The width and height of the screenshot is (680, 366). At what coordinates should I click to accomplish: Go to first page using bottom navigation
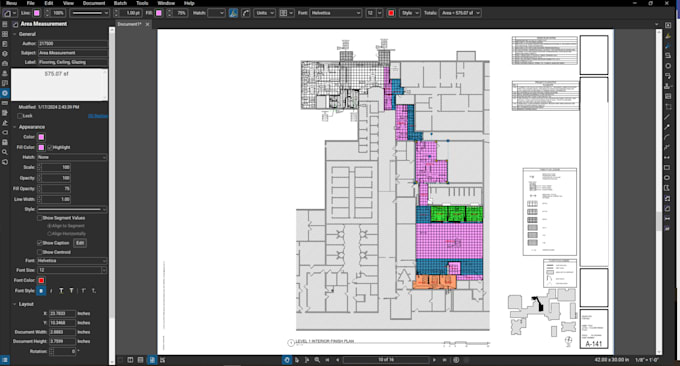(x=327, y=360)
